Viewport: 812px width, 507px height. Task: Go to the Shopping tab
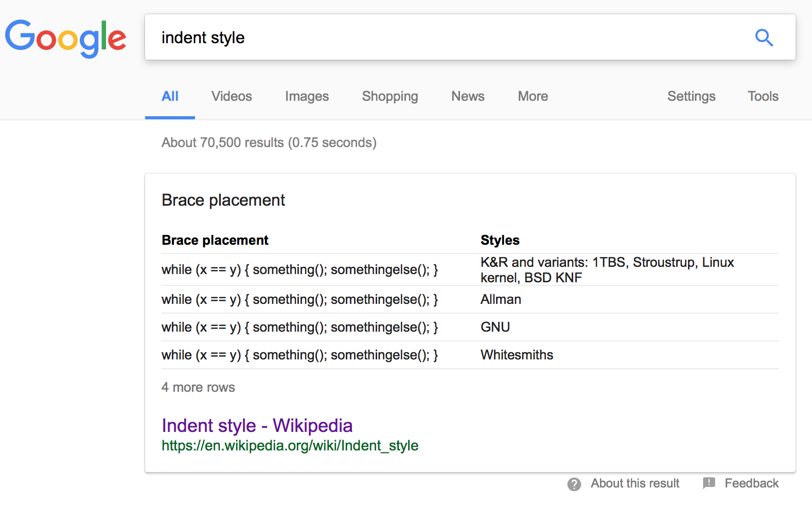coord(390,96)
